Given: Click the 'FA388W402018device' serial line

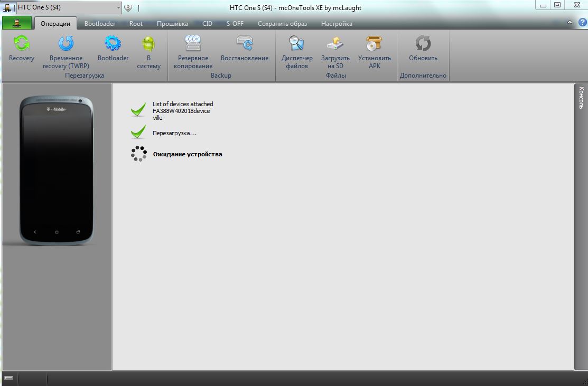Looking at the screenshot, I should pyautogui.click(x=181, y=111).
